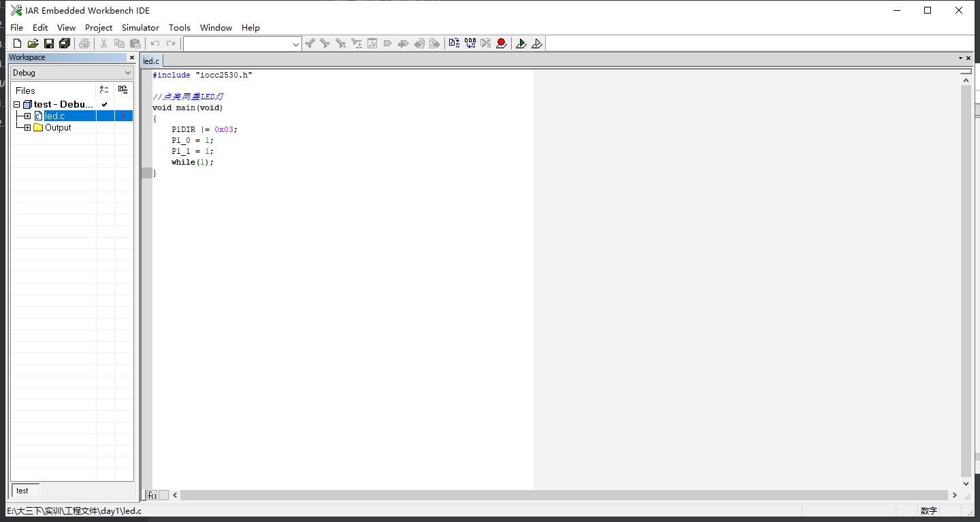The width and height of the screenshot is (980, 522).
Task: Click the #include "iocc2530.h" code line
Action: coord(202,75)
